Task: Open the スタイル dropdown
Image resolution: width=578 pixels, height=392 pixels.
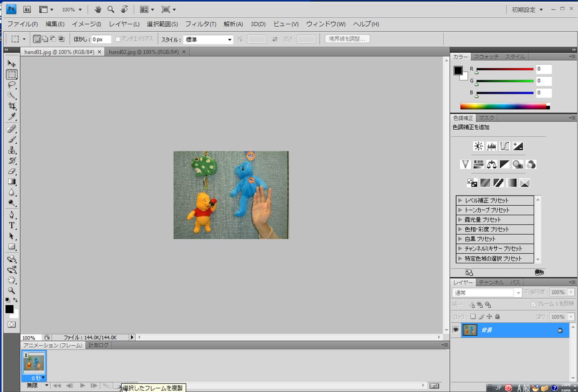Action: (x=208, y=39)
